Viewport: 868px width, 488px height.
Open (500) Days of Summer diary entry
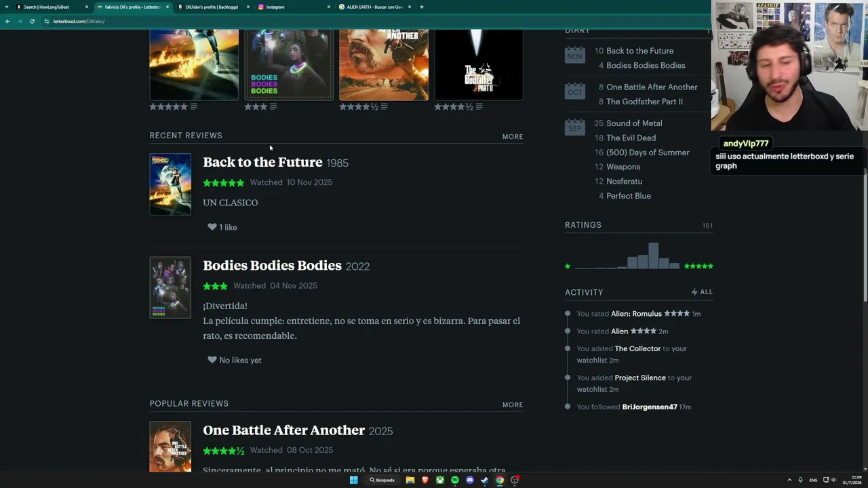click(x=648, y=152)
